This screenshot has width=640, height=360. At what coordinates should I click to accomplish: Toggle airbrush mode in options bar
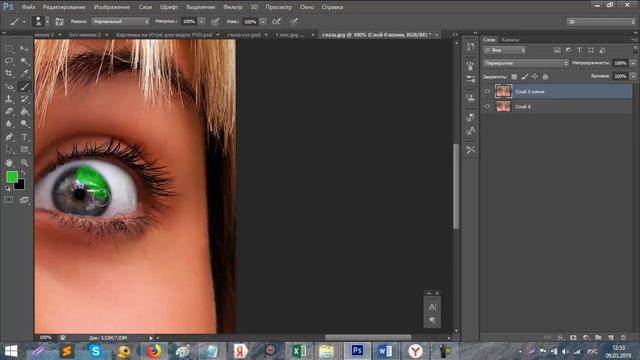tap(276, 22)
